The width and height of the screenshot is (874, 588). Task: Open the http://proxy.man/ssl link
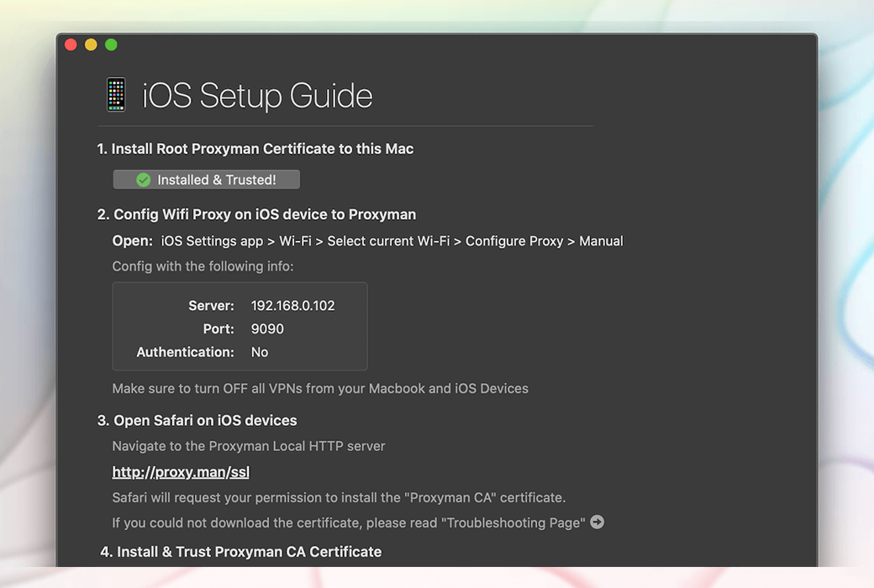[x=181, y=472]
